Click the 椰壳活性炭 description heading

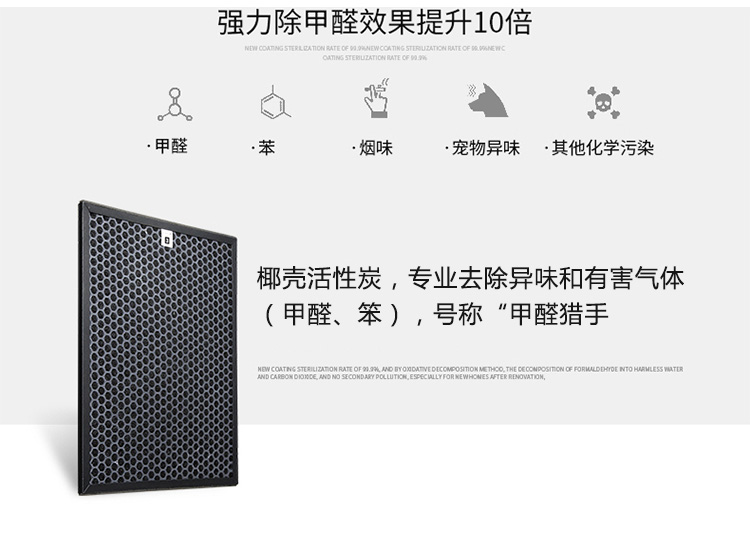point(470,278)
